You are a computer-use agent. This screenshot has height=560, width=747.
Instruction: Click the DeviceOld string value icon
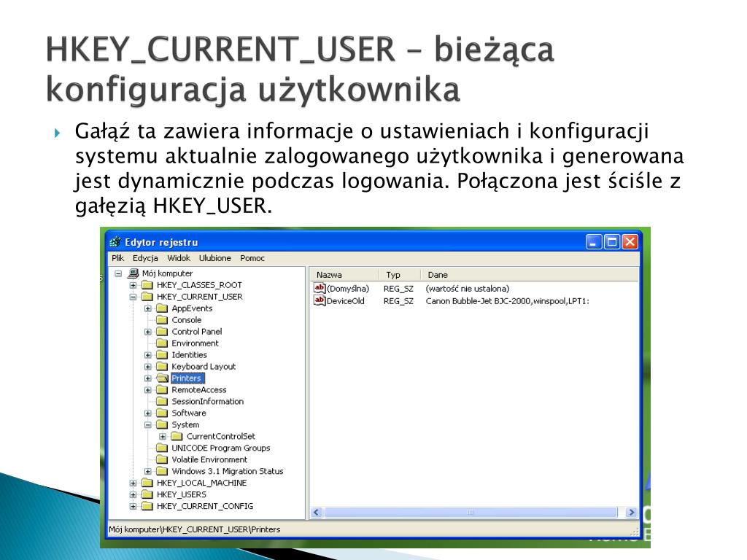(320, 300)
